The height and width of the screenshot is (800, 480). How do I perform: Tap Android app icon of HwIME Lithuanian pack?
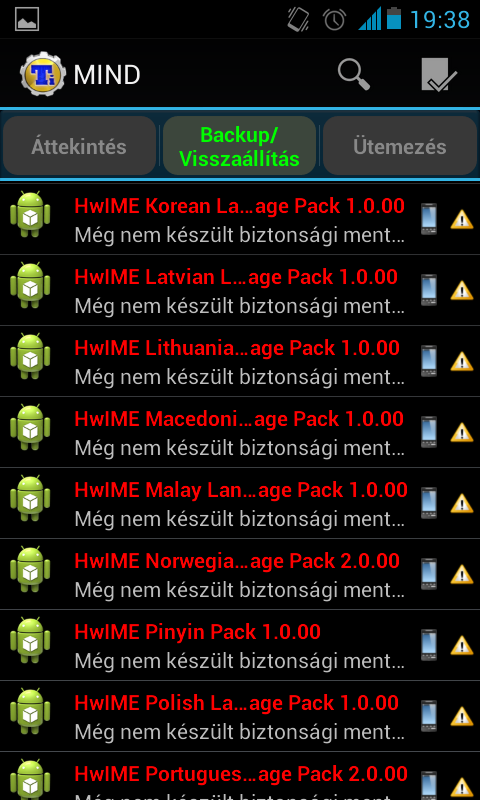click(30, 356)
